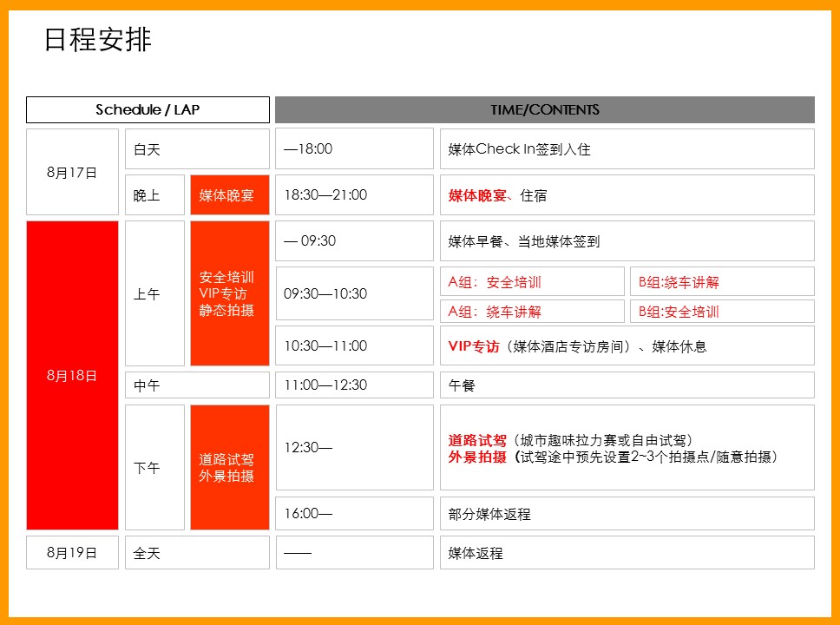Click the 日程安排 slide title
This screenshot has width=840, height=625.
pos(98,40)
